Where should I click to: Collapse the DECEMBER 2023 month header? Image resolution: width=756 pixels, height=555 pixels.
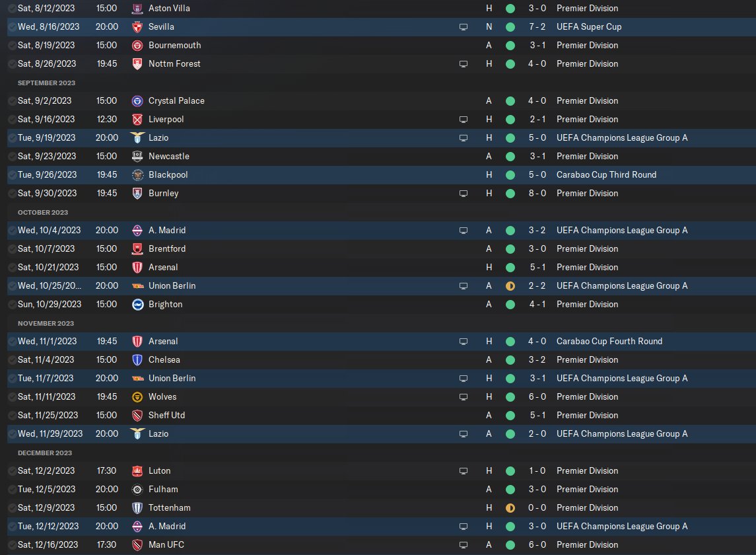[x=45, y=453]
